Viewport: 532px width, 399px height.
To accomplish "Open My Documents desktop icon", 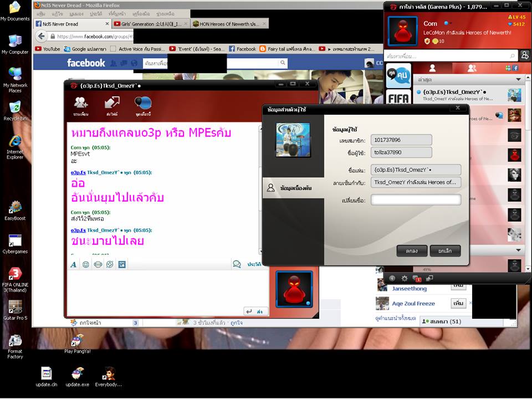I will click(14, 11).
